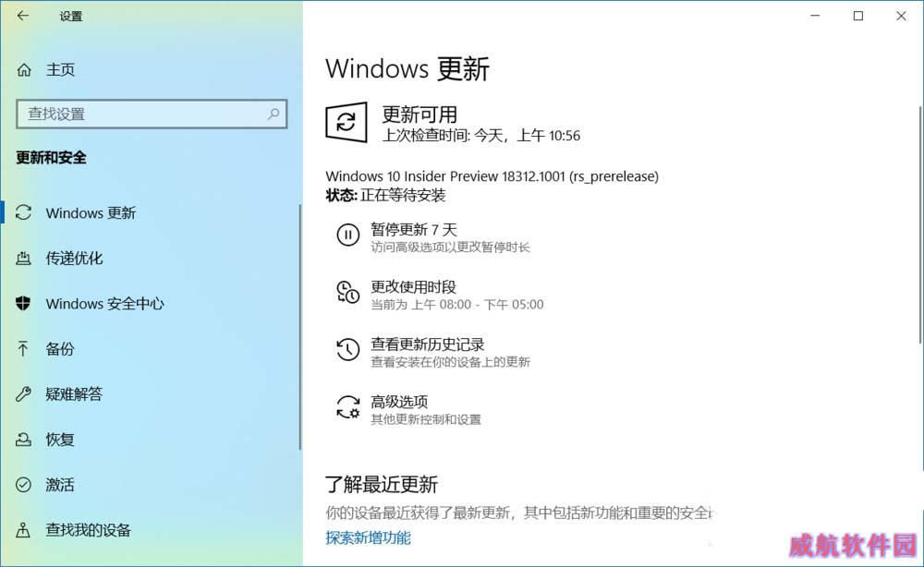
Task: Click inside 查找设置 search box
Action: [152, 114]
